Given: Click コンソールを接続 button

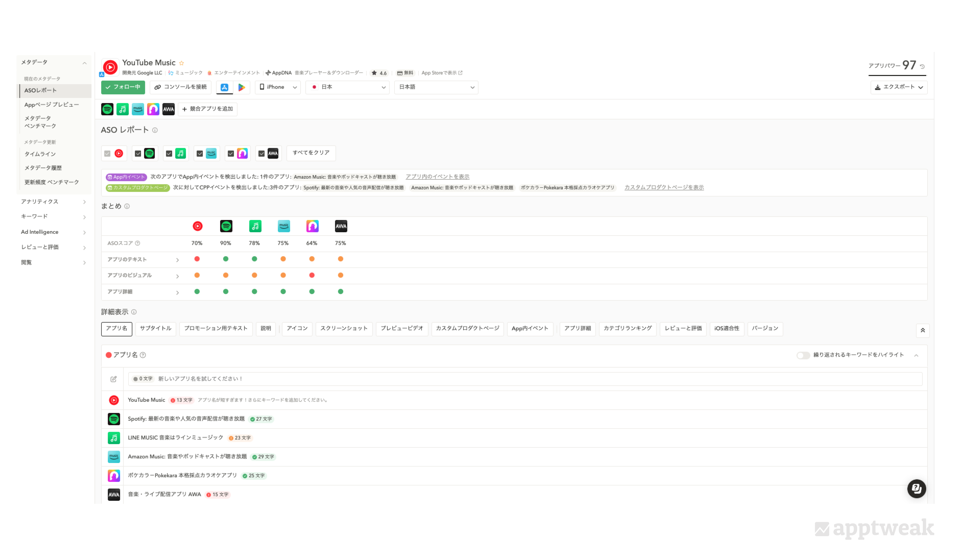Looking at the screenshot, I should tap(180, 87).
